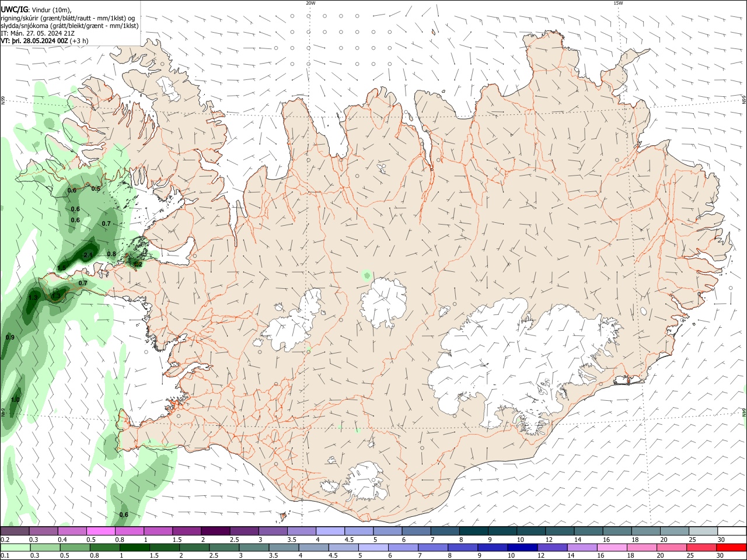Image resolution: width=747 pixels, height=560 pixels.
Task: Click the white 30 mm snow scale swatch
Action: (x=732, y=531)
